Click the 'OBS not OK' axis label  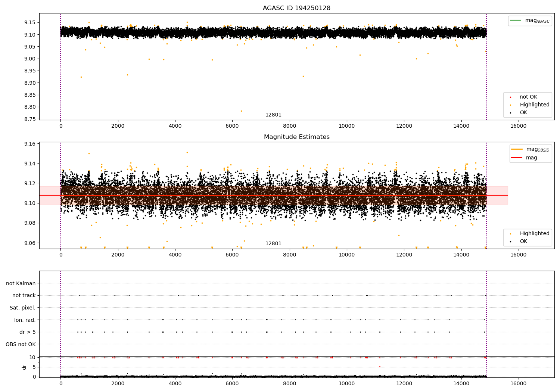(21, 344)
